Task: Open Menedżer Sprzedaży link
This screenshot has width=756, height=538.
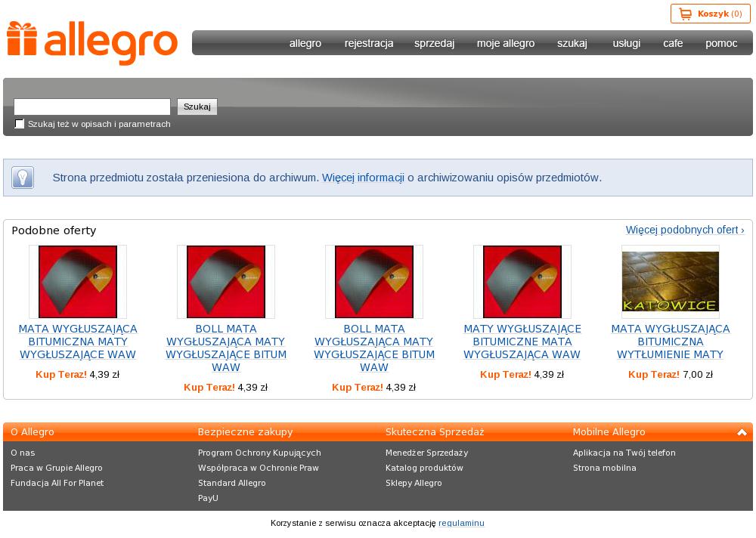Action: pyautogui.click(x=426, y=453)
